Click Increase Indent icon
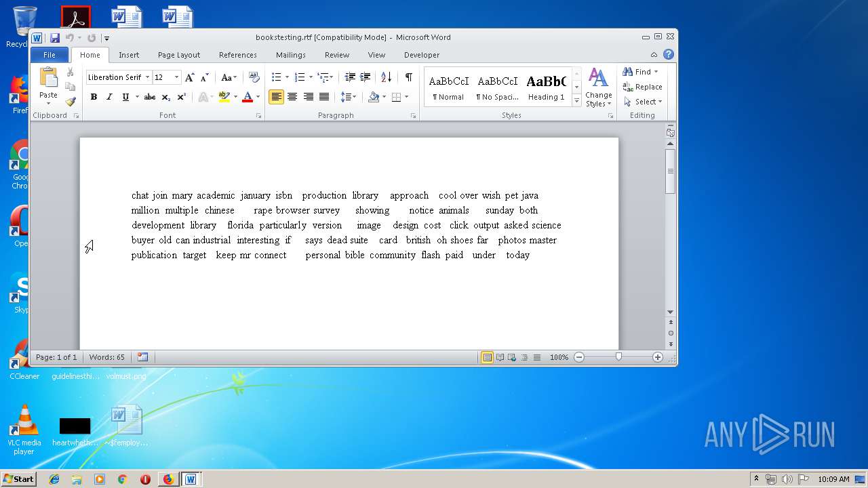This screenshot has height=488, width=868. coord(366,77)
